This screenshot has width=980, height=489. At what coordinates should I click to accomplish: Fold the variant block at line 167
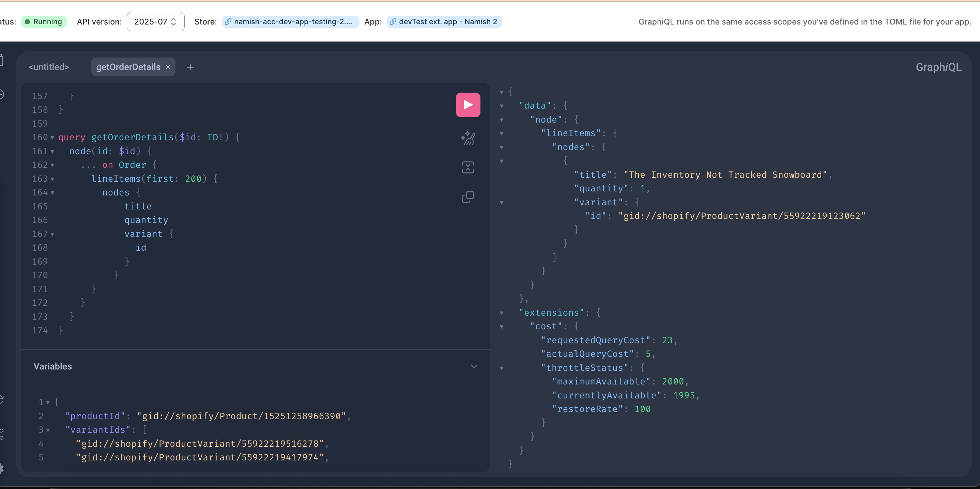coord(52,234)
